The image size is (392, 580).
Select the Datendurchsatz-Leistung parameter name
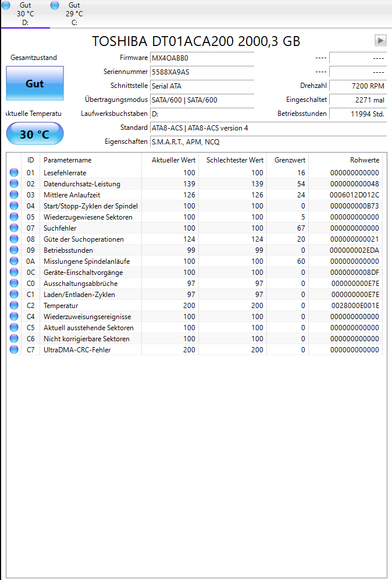(x=82, y=184)
